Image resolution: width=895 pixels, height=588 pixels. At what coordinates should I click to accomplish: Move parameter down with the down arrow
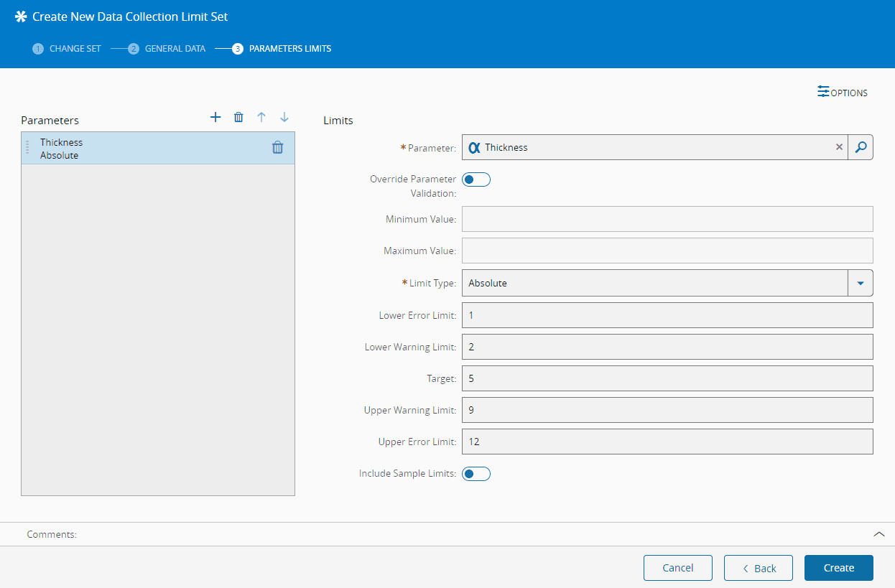(x=284, y=117)
